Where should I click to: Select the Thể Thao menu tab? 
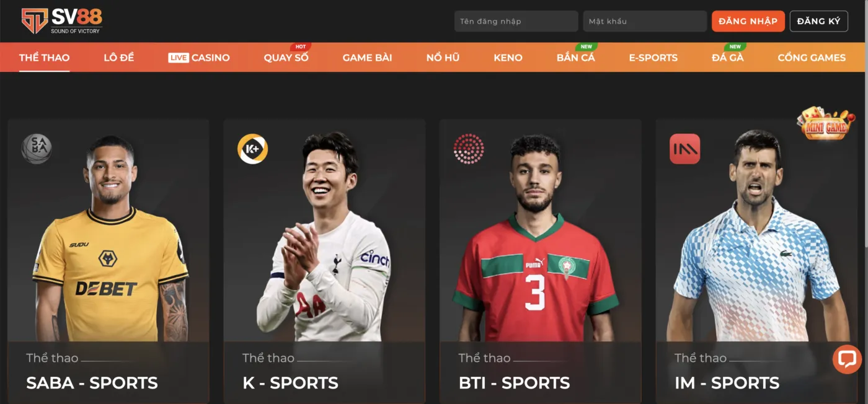(x=44, y=58)
